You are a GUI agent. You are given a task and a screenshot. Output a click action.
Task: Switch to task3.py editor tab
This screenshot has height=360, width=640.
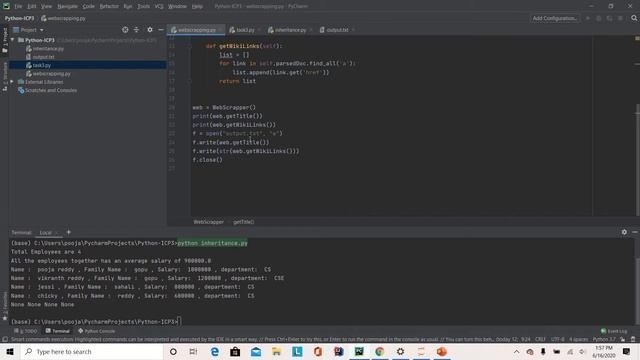244,30
